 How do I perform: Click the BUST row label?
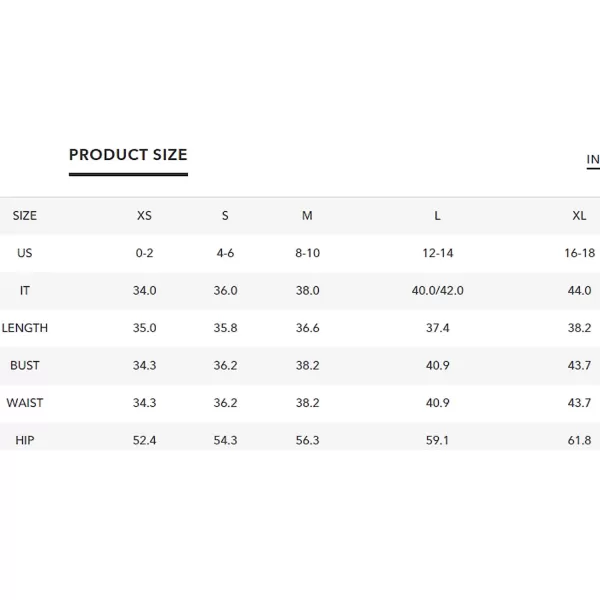[24, 365]
